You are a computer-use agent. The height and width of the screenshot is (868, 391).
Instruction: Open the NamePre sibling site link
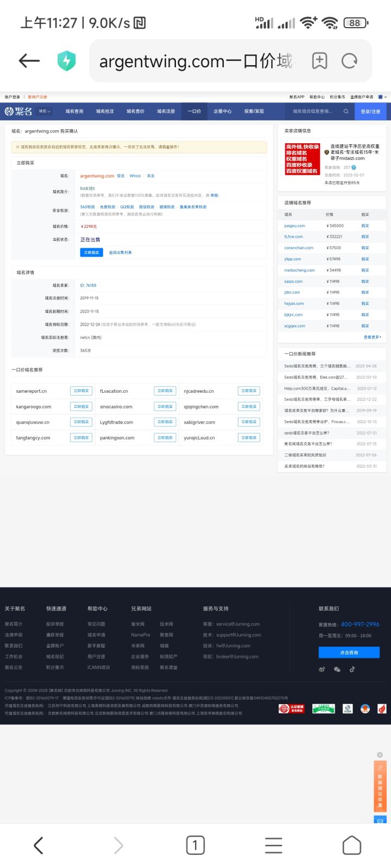click(141, 635)
